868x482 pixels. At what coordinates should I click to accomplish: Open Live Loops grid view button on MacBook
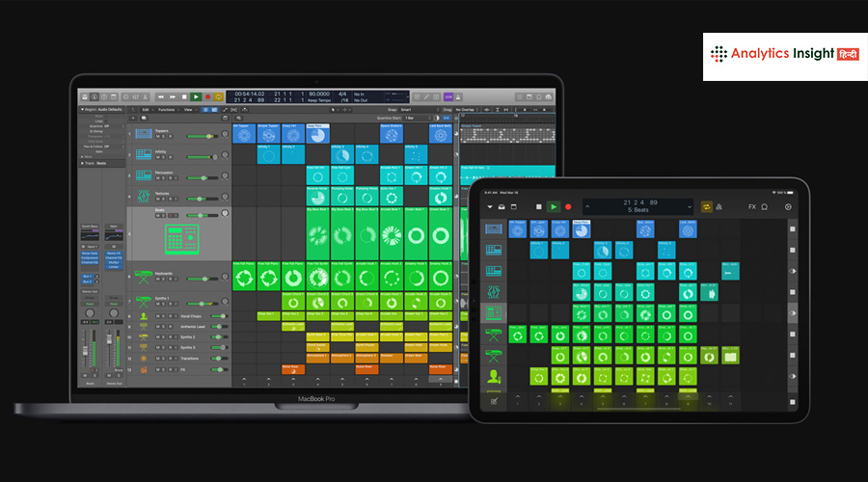pyautogui.click(x=214, y=110)
